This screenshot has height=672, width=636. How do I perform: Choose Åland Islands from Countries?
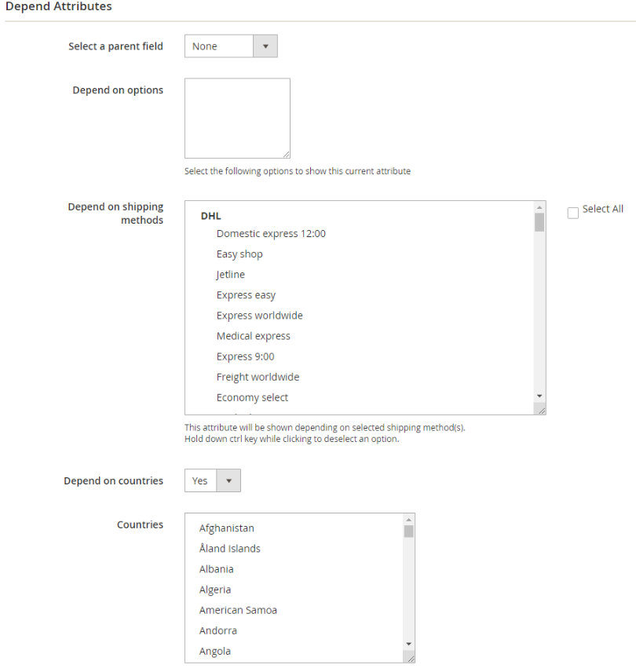[x=230, y=549]
